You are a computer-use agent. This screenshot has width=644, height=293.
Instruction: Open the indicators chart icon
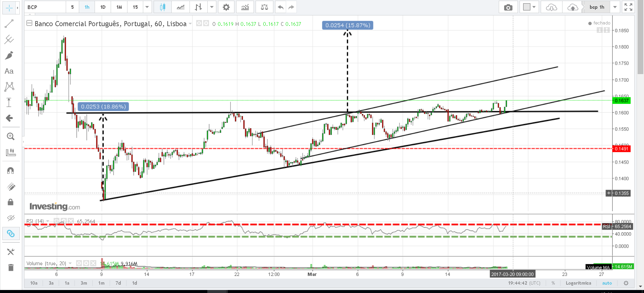pyautogui.click(x=245, y=7)
